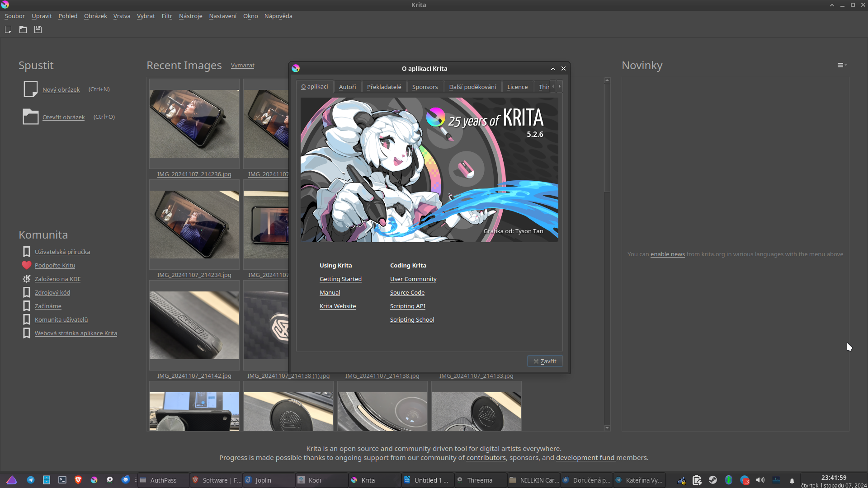Open the volume control in system tray
Viewport: 868px width, 488px height.
pos(760,480)
